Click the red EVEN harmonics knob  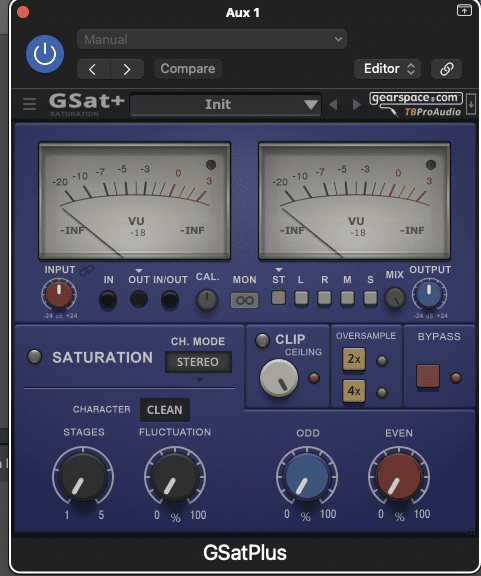coord(399,477)
